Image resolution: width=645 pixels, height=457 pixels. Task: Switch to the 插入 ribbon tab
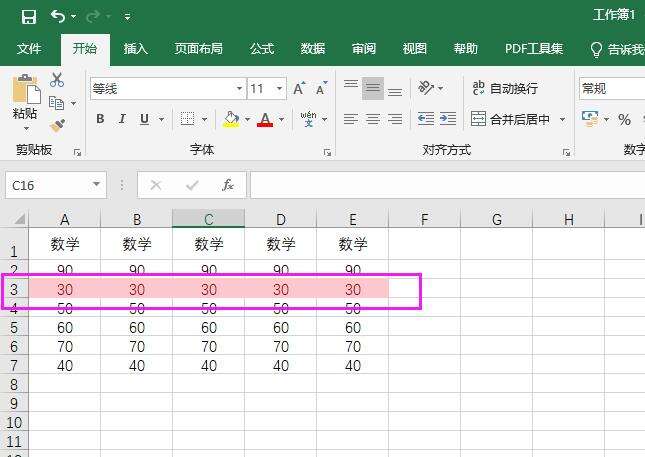(x=135, y=49)
